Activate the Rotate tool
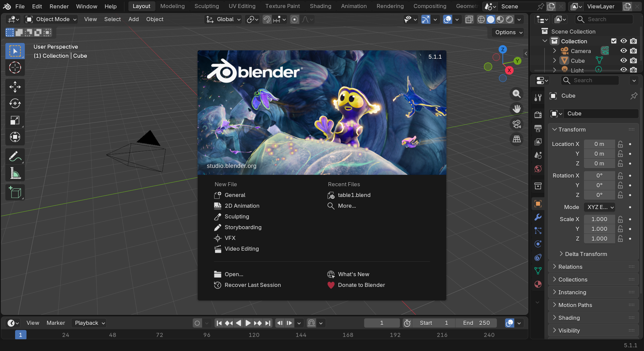Screen dimensions: 644x351 [15, 103]
